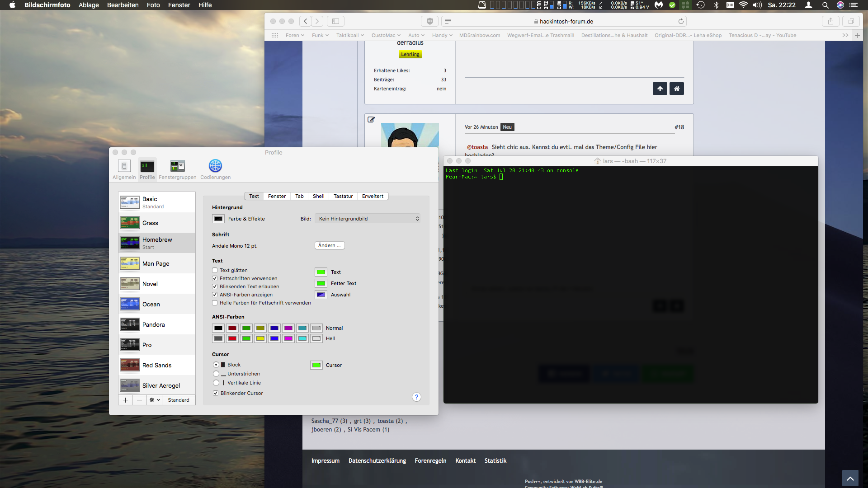Screen dimensions: 868x488
Task: Click the Safari share icon
Action: point(830,21)
